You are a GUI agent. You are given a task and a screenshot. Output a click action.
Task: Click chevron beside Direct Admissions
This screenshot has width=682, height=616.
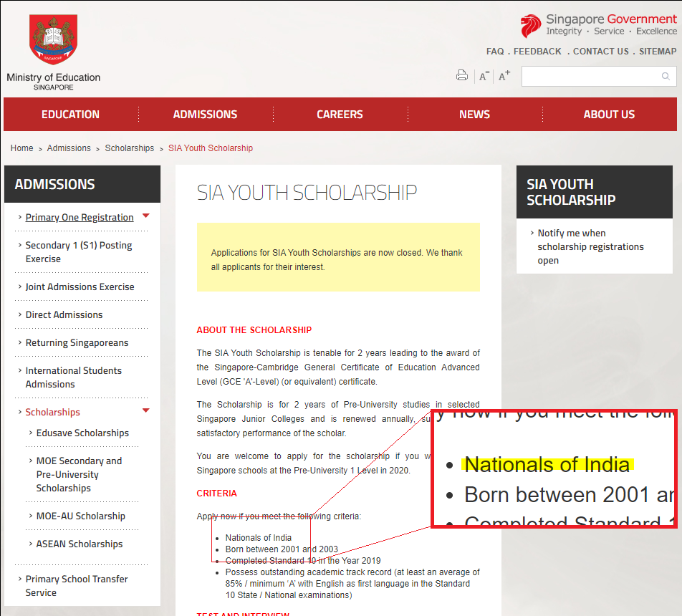(x=19, y=314)
